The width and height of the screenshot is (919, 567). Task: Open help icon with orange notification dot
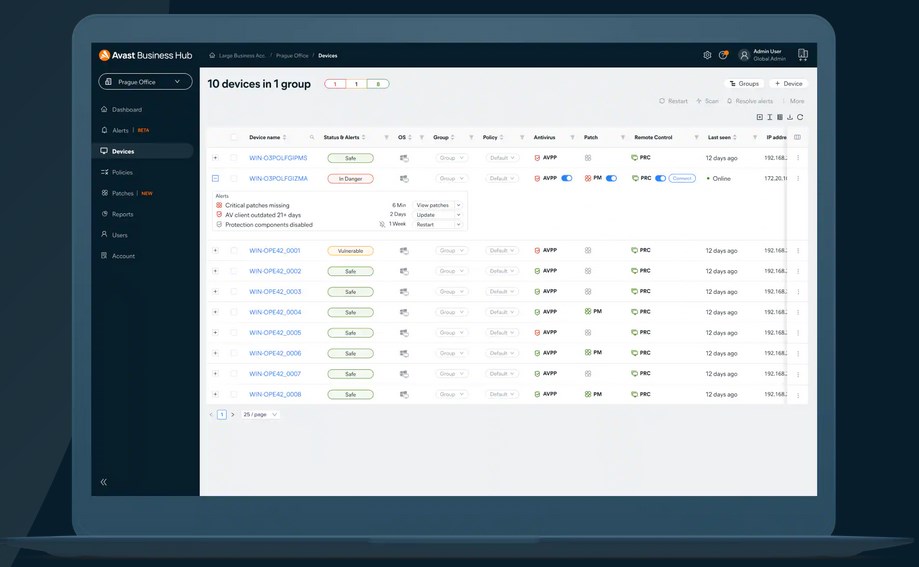coord(723,55)
